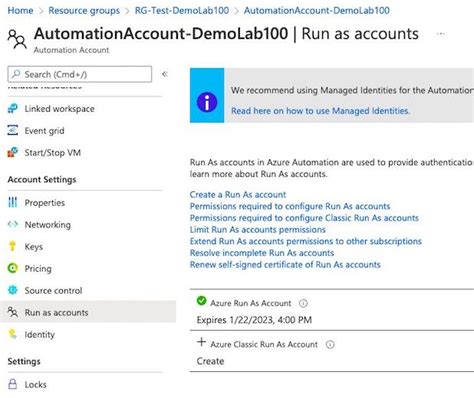This screenshot has height=398, width=474.
Task: Open the Pricing icon item
Action: pos(13,268)
